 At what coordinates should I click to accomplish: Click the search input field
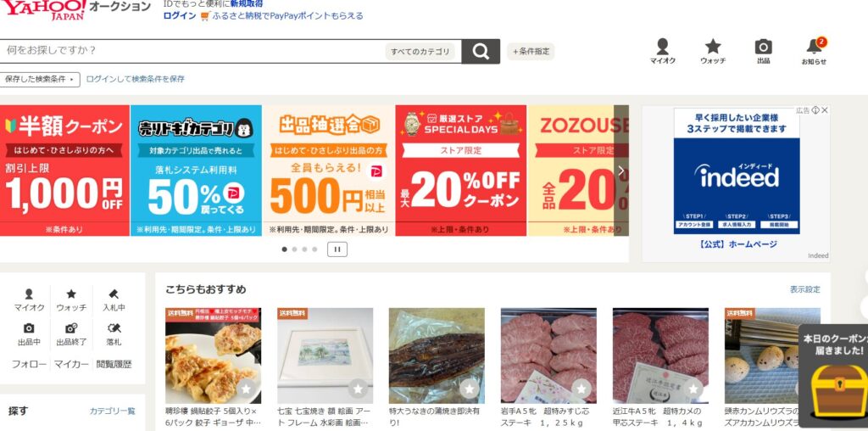tap(191, 51)
